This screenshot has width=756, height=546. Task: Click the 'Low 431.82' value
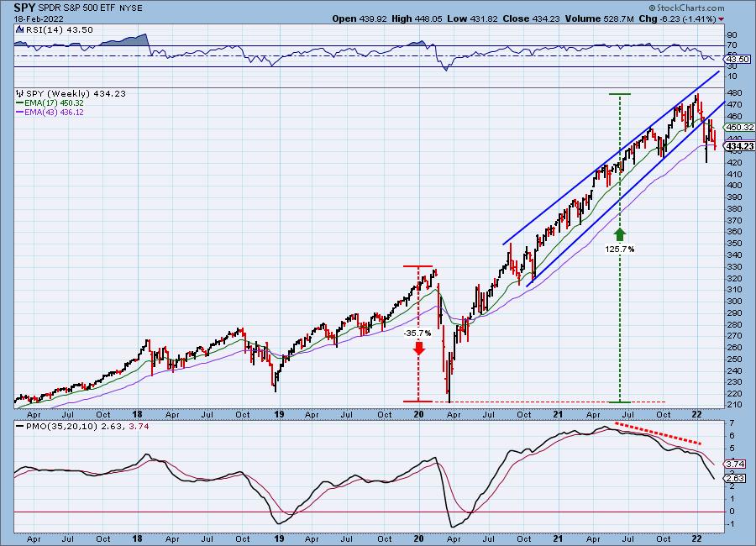pyautogui.click(x=472, y=18)
